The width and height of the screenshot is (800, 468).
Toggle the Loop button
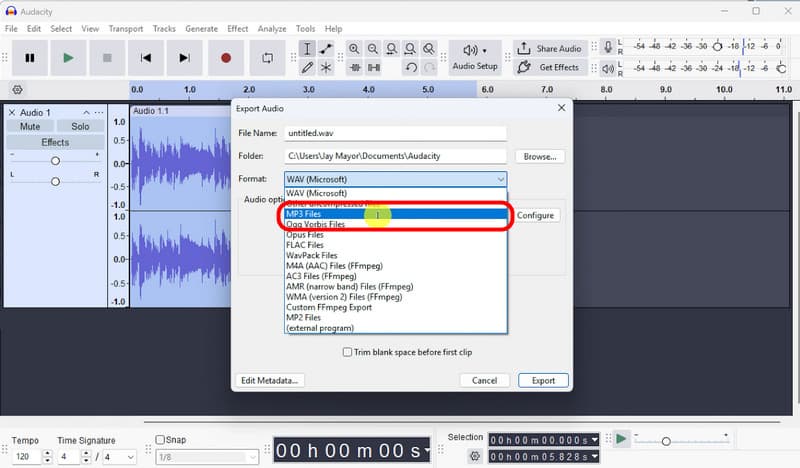267,58
